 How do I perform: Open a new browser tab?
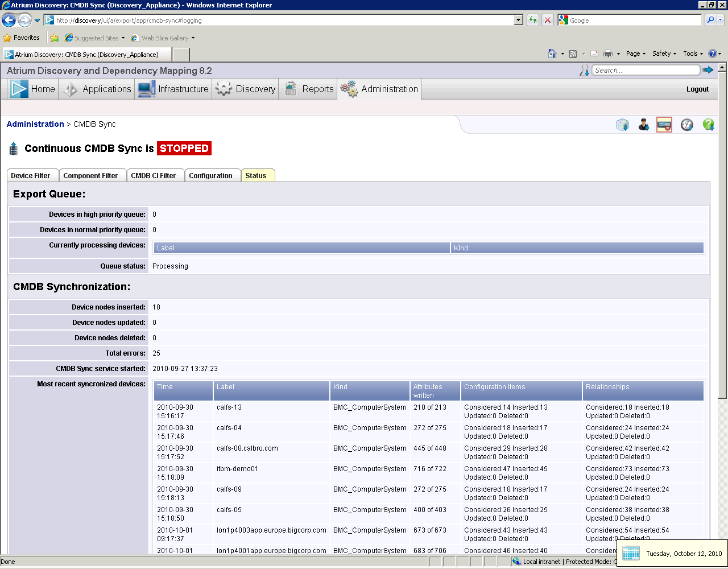click(x=181, y=55)
